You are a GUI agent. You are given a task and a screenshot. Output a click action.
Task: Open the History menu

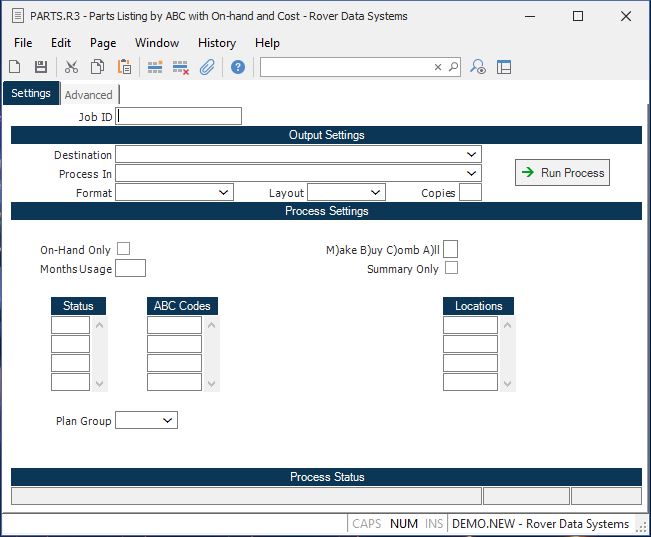point(216,43)
